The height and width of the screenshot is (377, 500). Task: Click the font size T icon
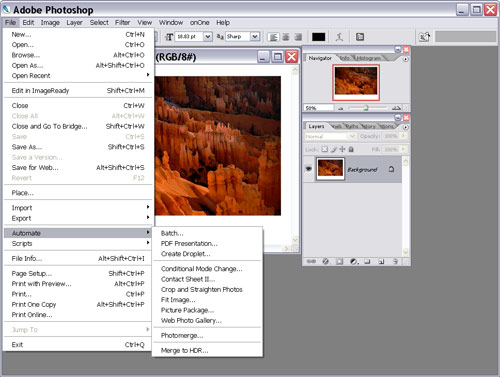pyautogui.click(x=169, y=37)
